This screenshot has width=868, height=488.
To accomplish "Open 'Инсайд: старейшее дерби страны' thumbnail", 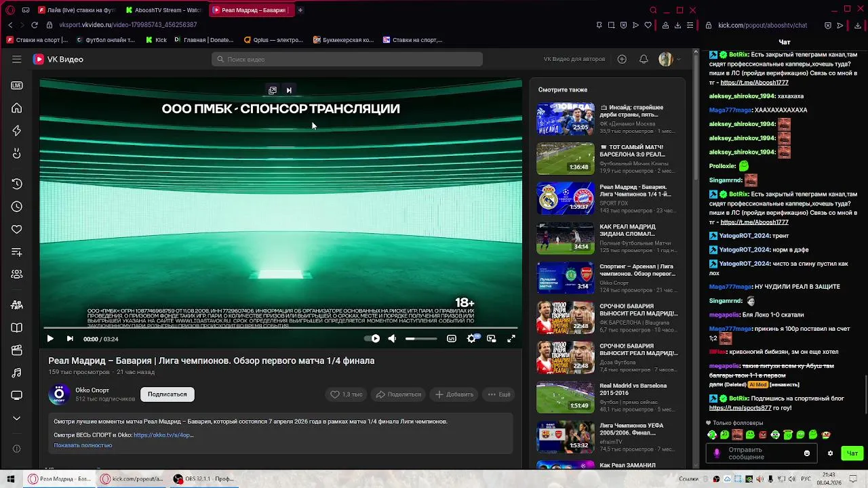I will 566,119.
